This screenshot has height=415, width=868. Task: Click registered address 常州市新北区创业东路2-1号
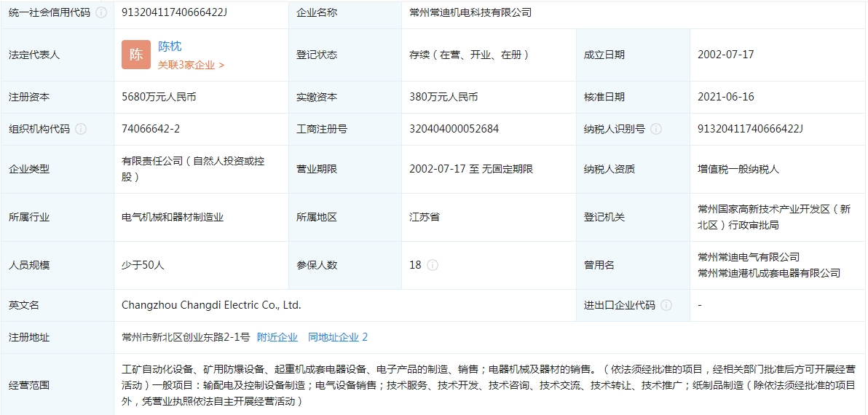click(x=186, y=337)
